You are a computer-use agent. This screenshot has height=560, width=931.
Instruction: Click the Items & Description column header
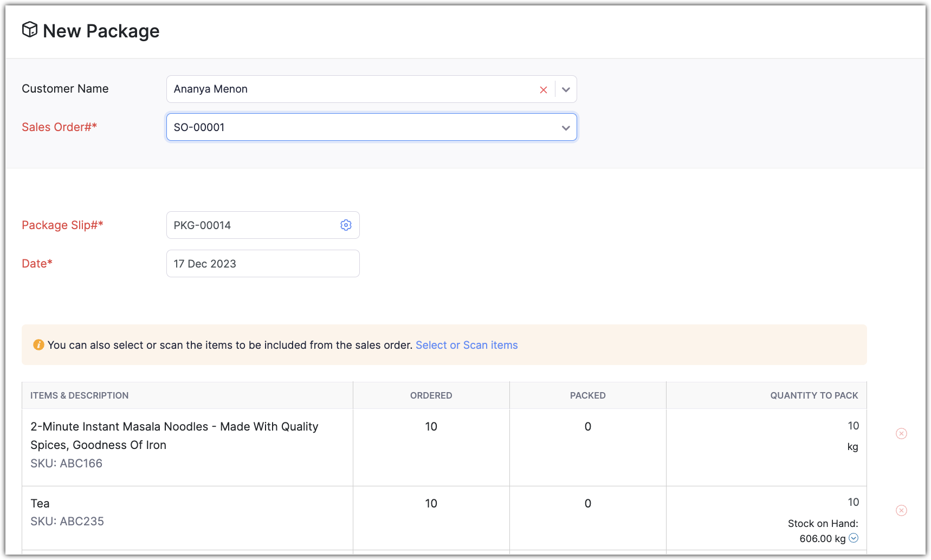tap(80, 395)
